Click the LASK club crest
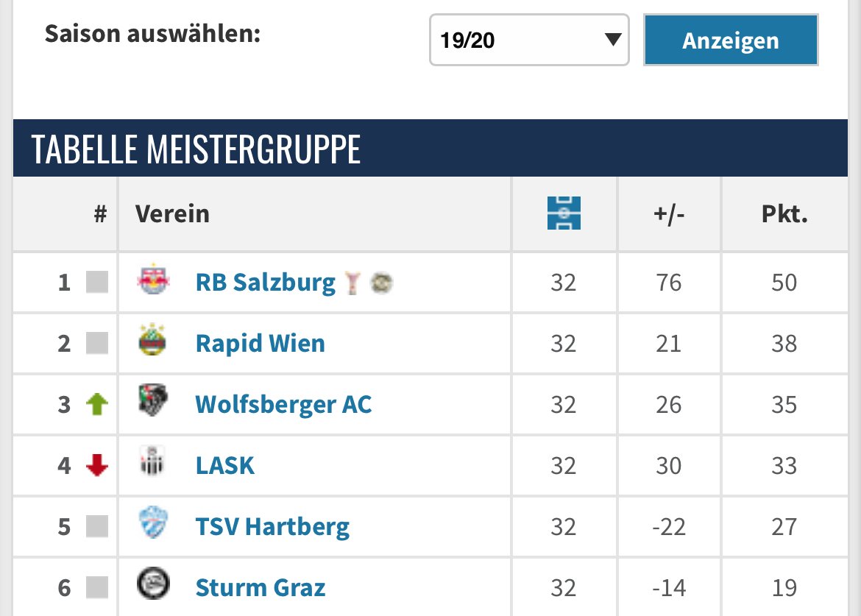The height and width of the screenshot is (616, 861). 152,461
